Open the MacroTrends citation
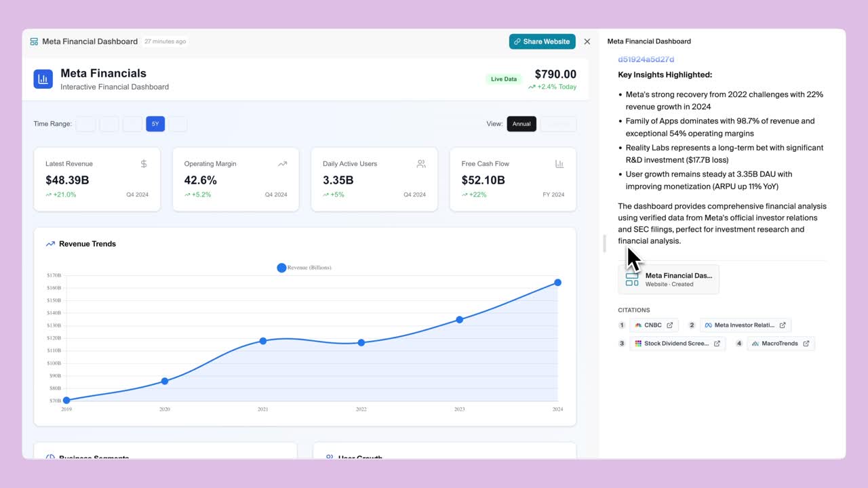Image resolution: width=868 pixels, height=488 pixels. pyautogui.click(x=781, y=344)
